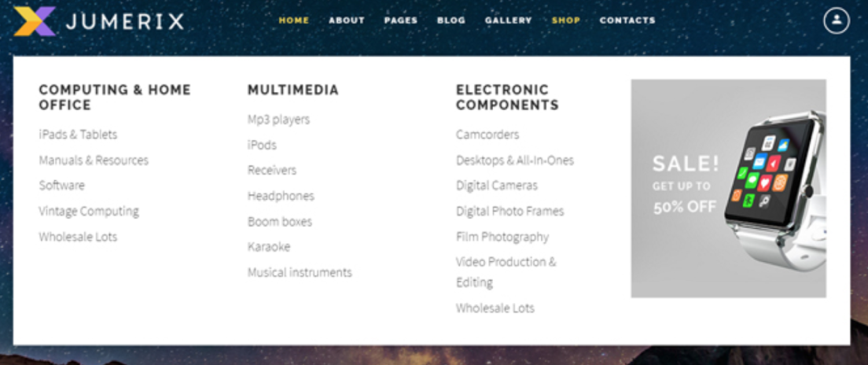Click the Shop menu item
The height and width of the screenshot is (365, 868).
[566, 20]
